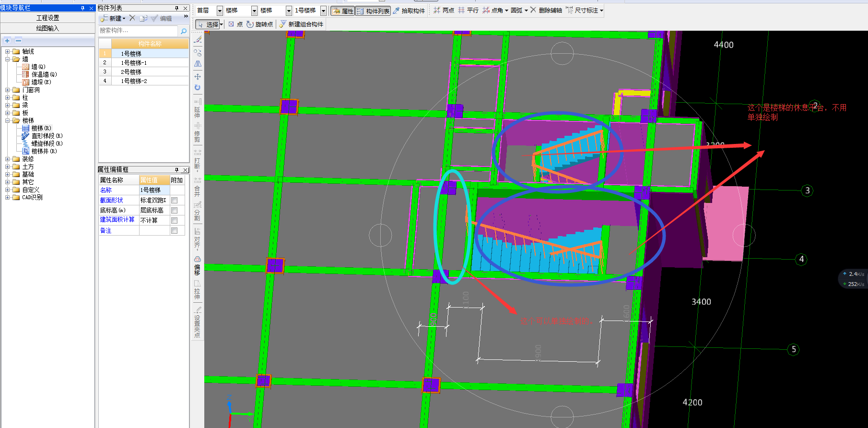The width and height of the screenshot is (868, 428).
Task: Click the 对齐 align tool
Action: tap(197, 238)
